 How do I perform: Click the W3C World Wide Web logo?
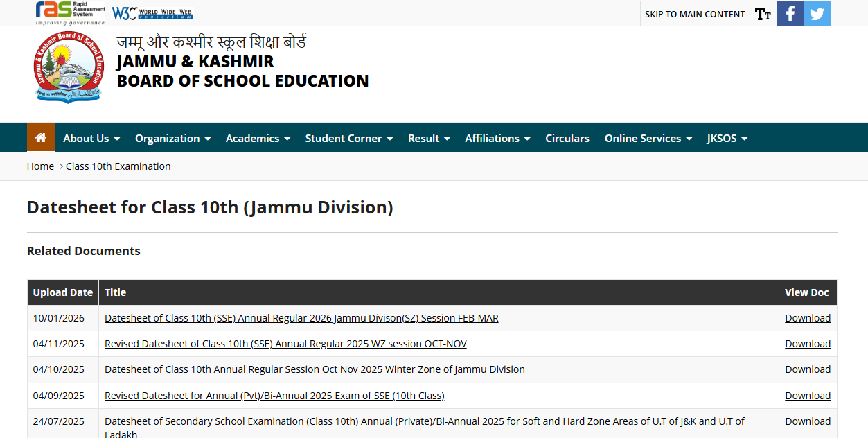click(x=152, y=13)
